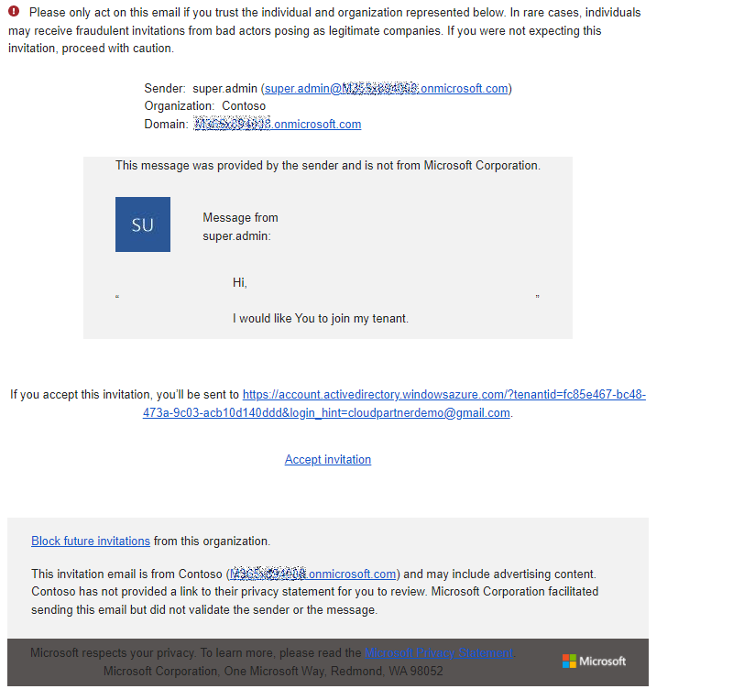This screenshot has height=700, width=733.
Task: Click the blue SU avatar tile
Action: click(143, 224)
